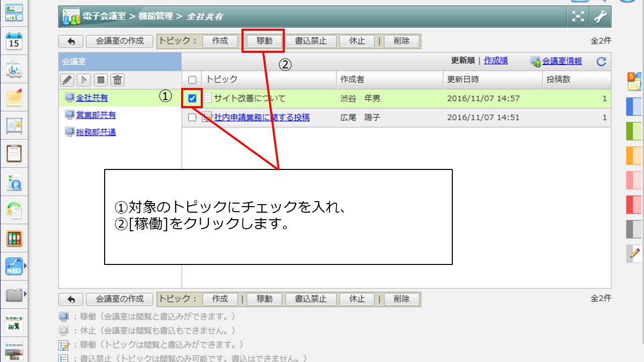
Task: Click the サイト改善について topic title
Action: [x=250, y=99]
